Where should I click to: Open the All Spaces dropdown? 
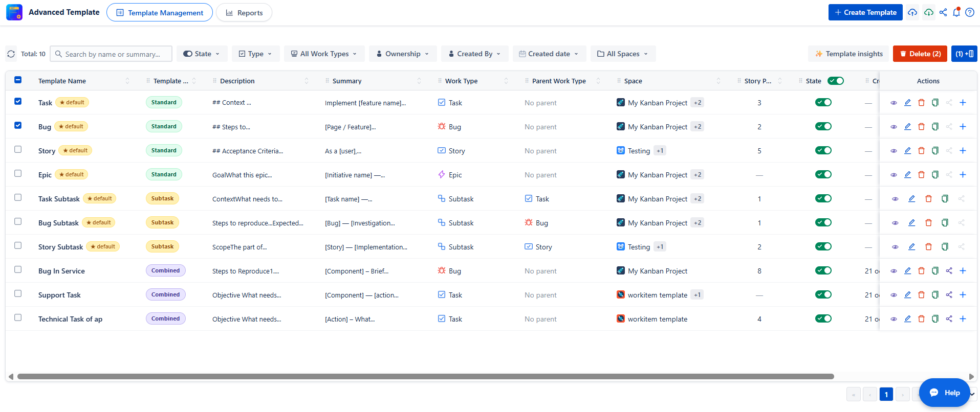coord(623,54)
